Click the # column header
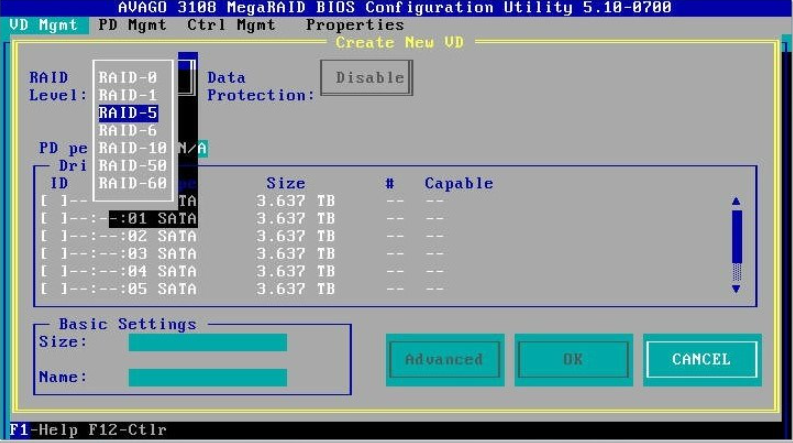793x443 pixels. (x=389, y=183)
